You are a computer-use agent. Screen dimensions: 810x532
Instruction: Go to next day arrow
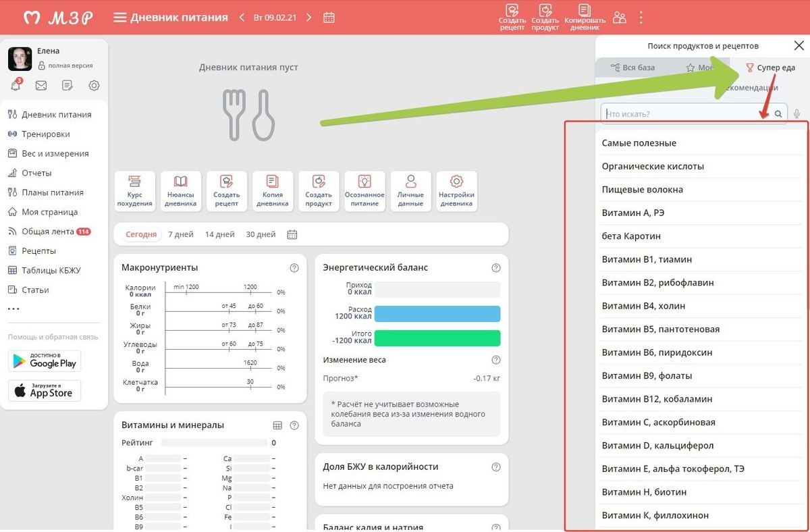point(309,18)
